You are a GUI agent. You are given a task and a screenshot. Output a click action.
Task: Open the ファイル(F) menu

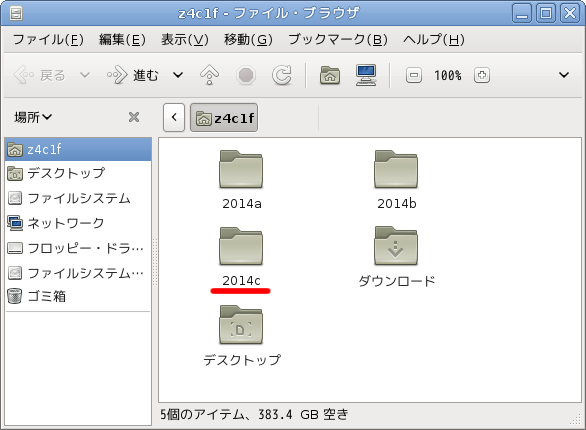[48, 39]
